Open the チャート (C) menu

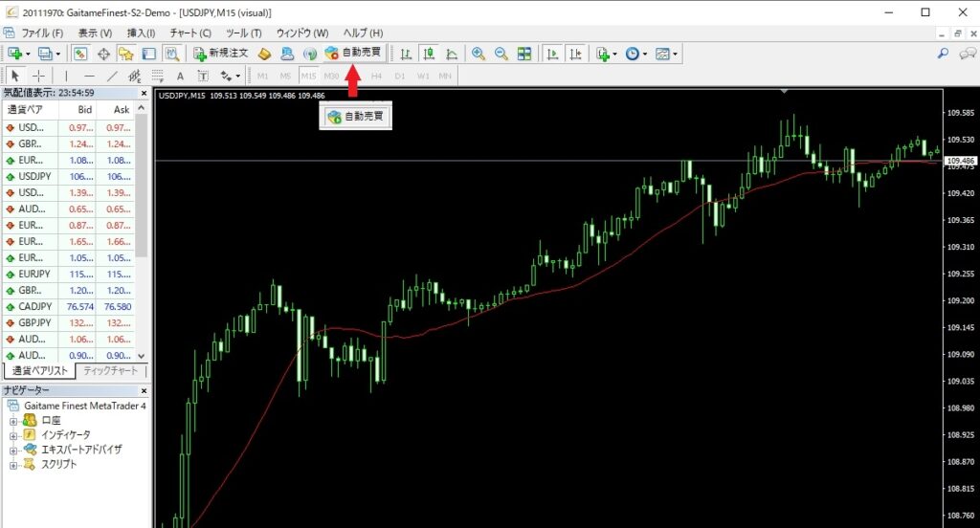coord(190,33)
